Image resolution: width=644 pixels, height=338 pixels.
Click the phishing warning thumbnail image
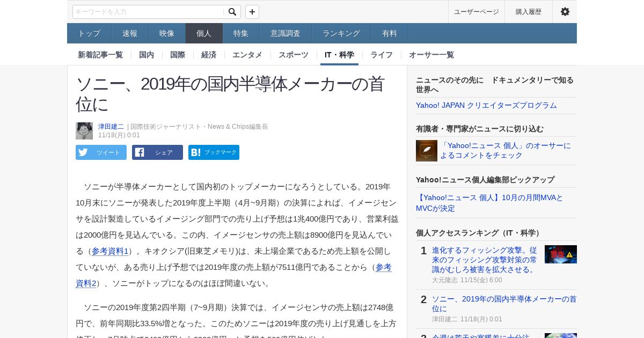coord(561,254)
